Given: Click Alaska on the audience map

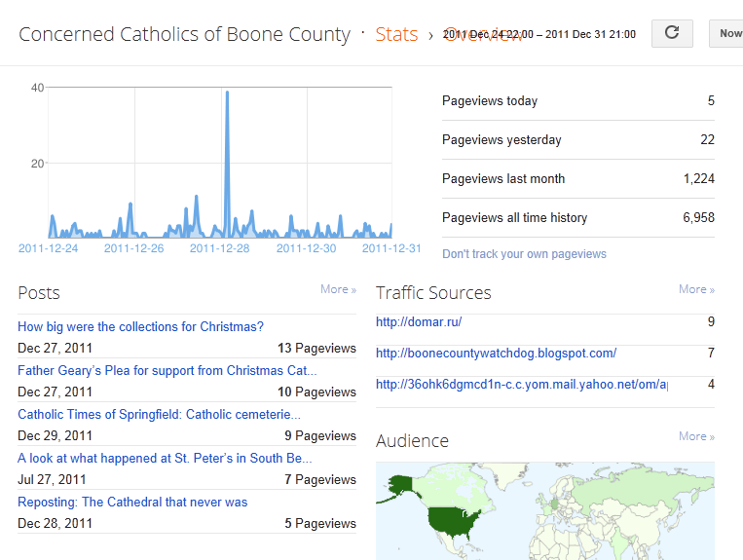Looking at the screenshot, I should [401, 485].
